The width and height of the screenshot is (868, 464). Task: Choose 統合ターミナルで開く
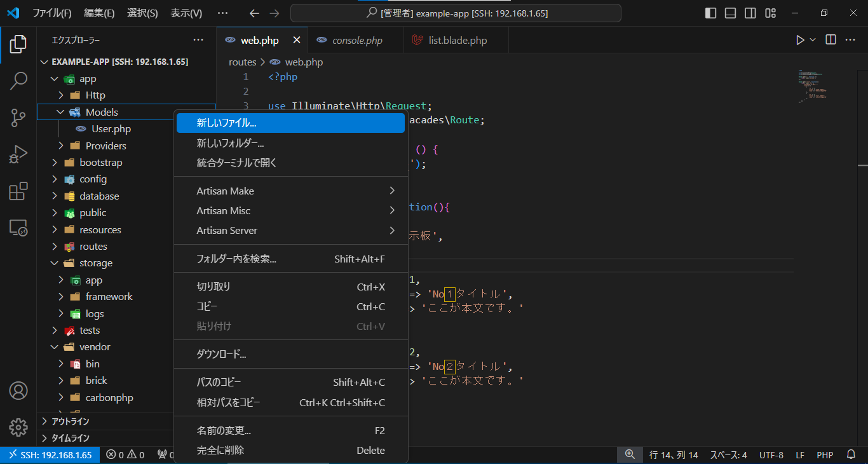pos(290,163)
